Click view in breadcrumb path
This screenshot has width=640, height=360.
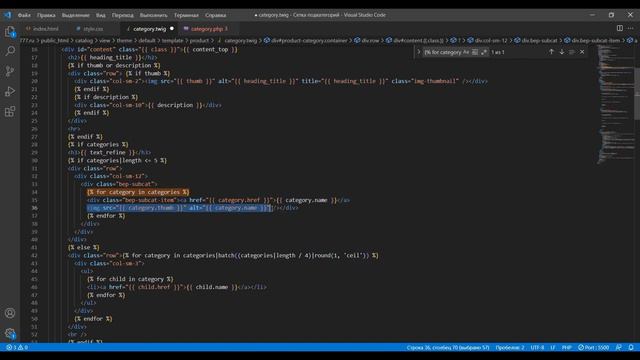(105, 40)
